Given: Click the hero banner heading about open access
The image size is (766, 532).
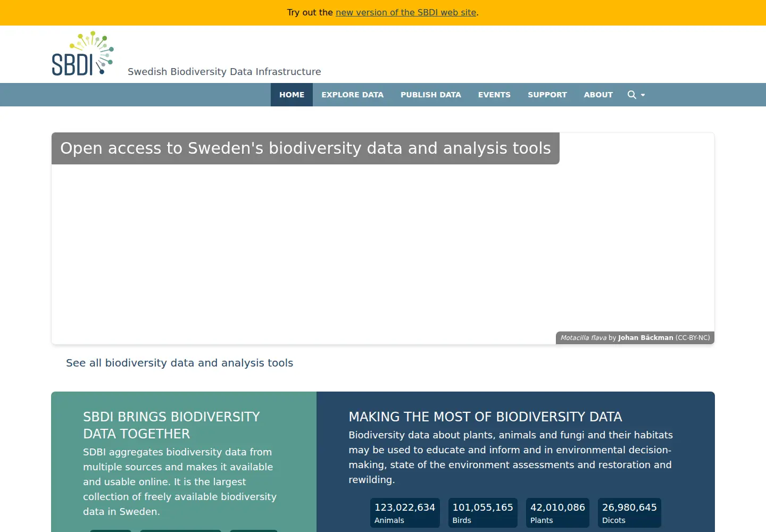Looking at the screenshot, I should [x=305, y=148].
